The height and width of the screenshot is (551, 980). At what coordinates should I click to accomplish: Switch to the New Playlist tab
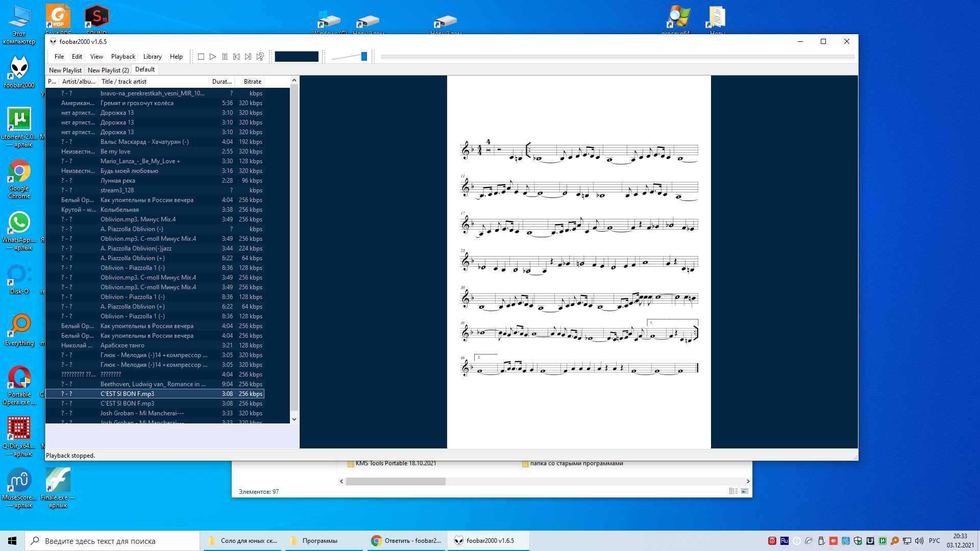coord(65,70)
